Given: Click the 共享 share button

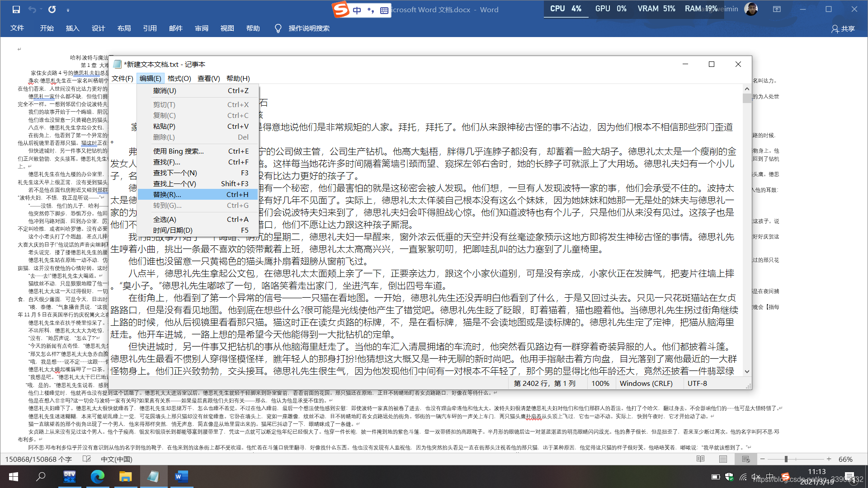Looking at the screenshot, I should pos(843,28).
